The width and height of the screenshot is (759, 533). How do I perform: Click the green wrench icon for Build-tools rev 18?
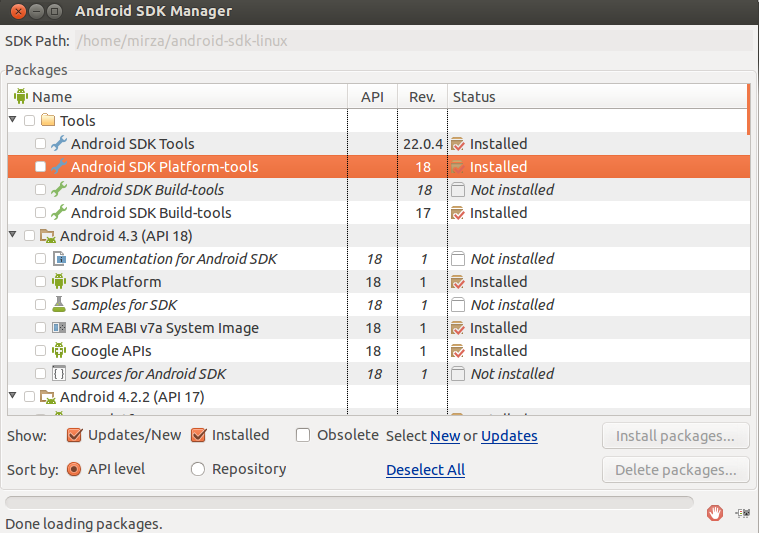tap(59, 189)
